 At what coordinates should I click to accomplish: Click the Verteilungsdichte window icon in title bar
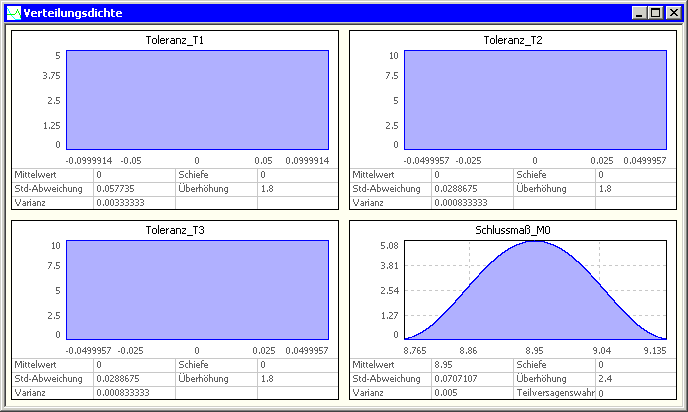pyautogui.click(x=13, y=13)
